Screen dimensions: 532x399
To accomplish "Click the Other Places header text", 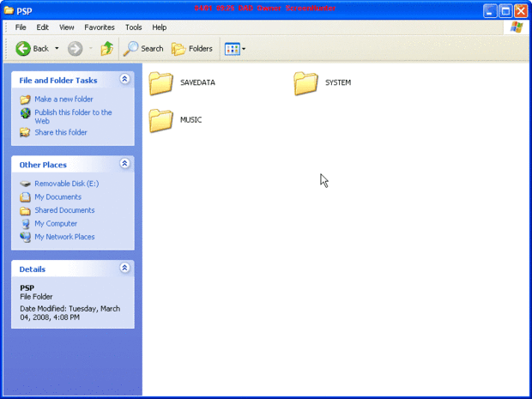I will [x=43, y=165].
